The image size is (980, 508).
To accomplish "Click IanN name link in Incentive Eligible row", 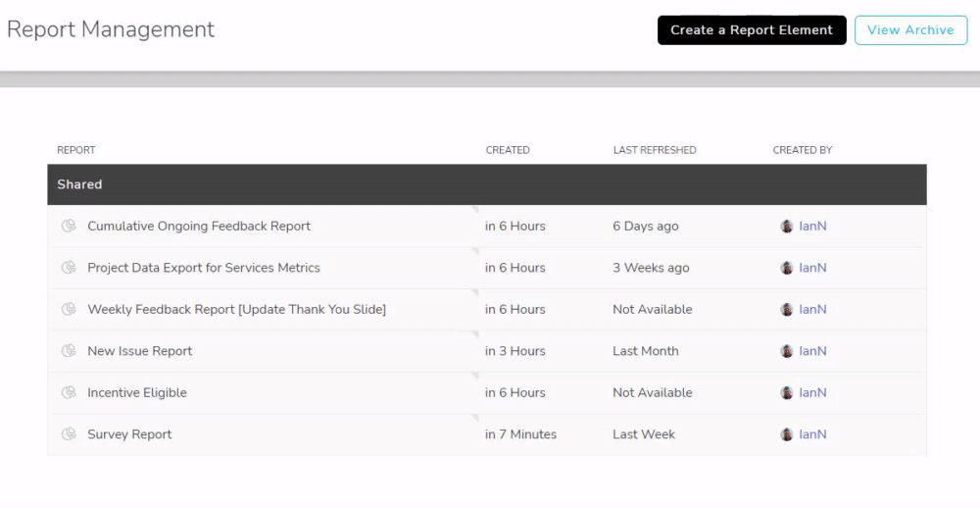I will tap(812, 393).
